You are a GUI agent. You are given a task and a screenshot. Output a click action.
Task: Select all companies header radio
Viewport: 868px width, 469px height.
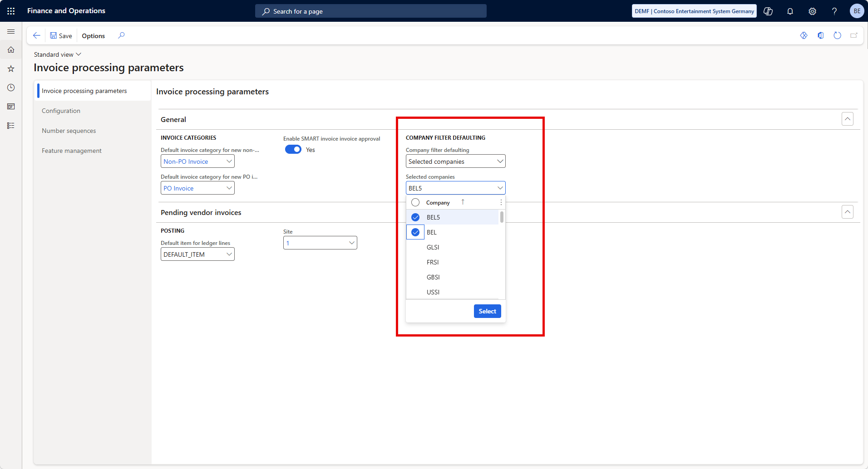point(415,202)
